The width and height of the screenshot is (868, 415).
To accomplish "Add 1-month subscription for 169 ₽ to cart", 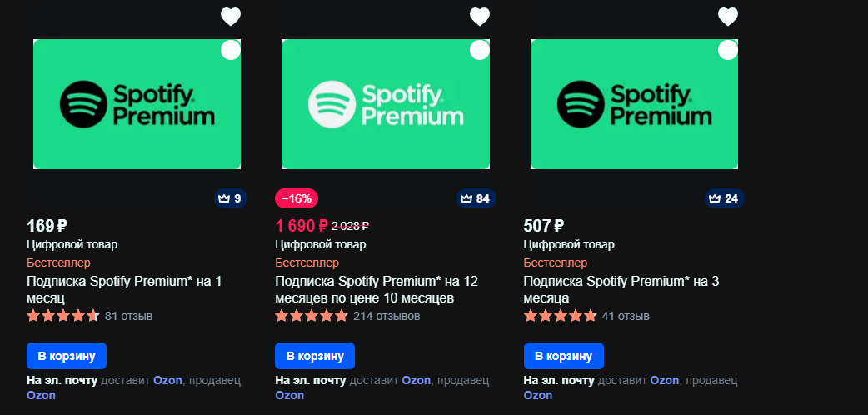I will click(67, 356).
